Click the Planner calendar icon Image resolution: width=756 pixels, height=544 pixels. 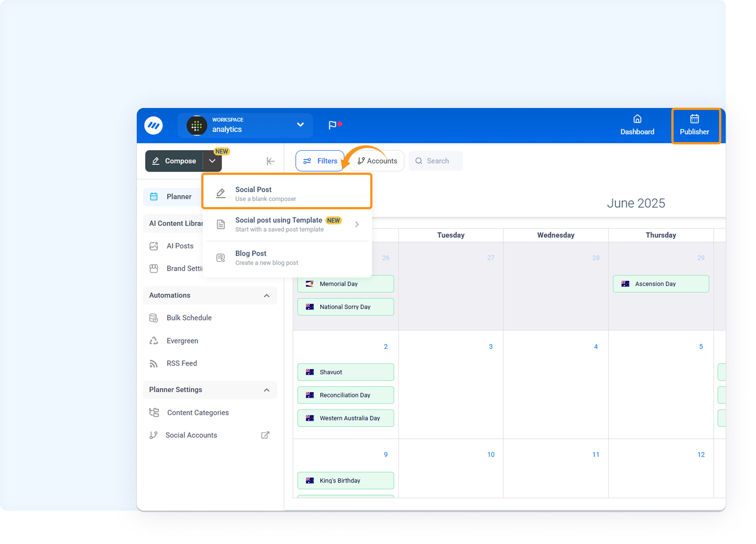154,197
